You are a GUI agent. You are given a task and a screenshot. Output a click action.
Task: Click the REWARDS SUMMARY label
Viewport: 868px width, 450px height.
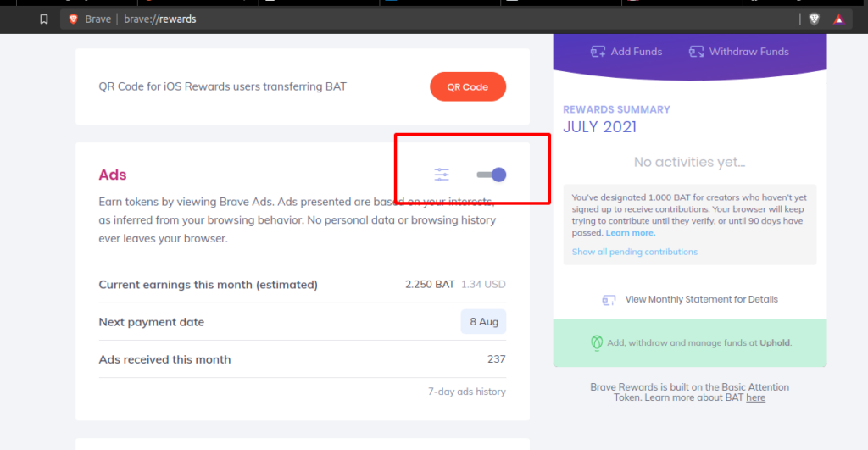617,109
